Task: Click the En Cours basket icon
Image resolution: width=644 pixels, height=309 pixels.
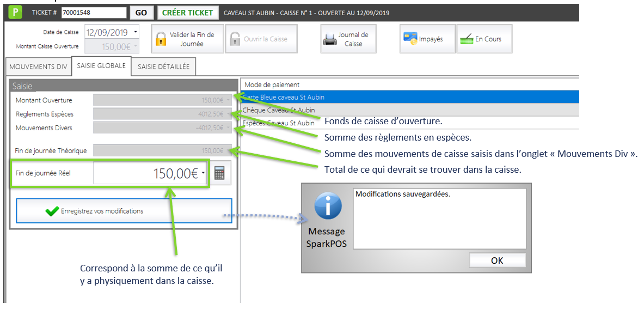Action: tap(467, 39)
